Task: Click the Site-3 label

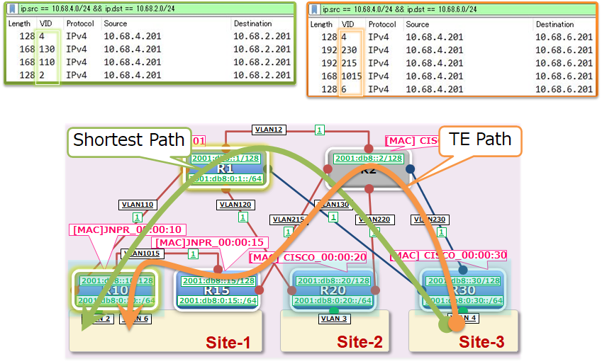Action: [x=481, y=342]
